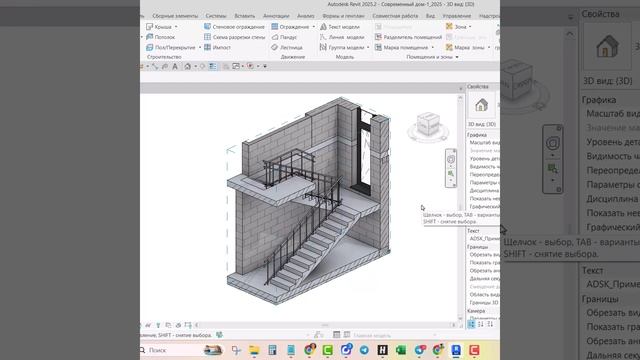Switch to the Аннотации tab

coord(276,16)
